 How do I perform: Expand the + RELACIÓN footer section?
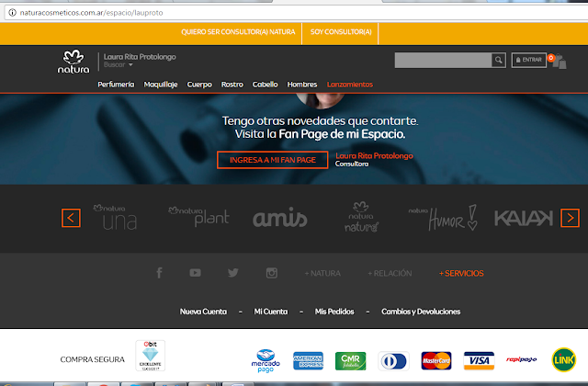pos(390,274)
